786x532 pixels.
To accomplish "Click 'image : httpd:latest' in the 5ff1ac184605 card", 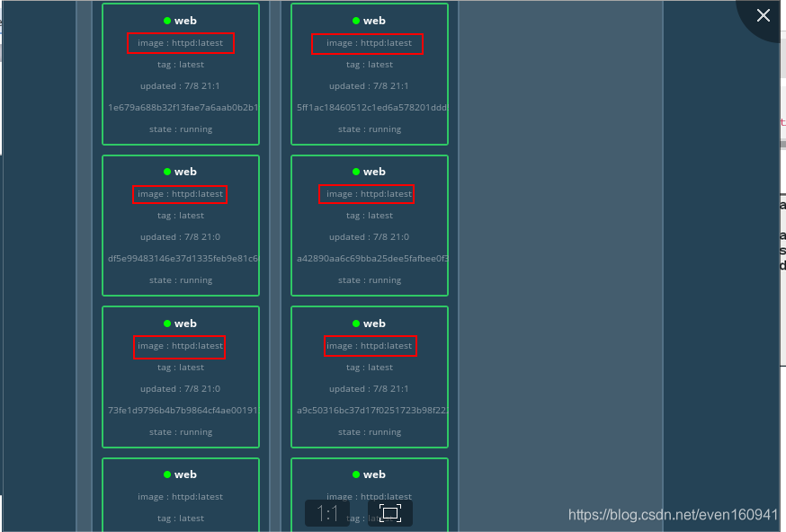I will point(369,43).
